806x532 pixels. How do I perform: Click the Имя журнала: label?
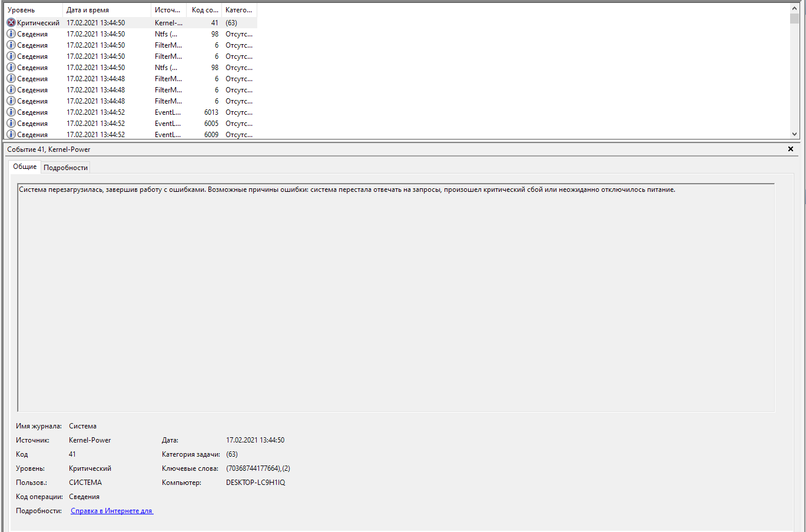39,426
